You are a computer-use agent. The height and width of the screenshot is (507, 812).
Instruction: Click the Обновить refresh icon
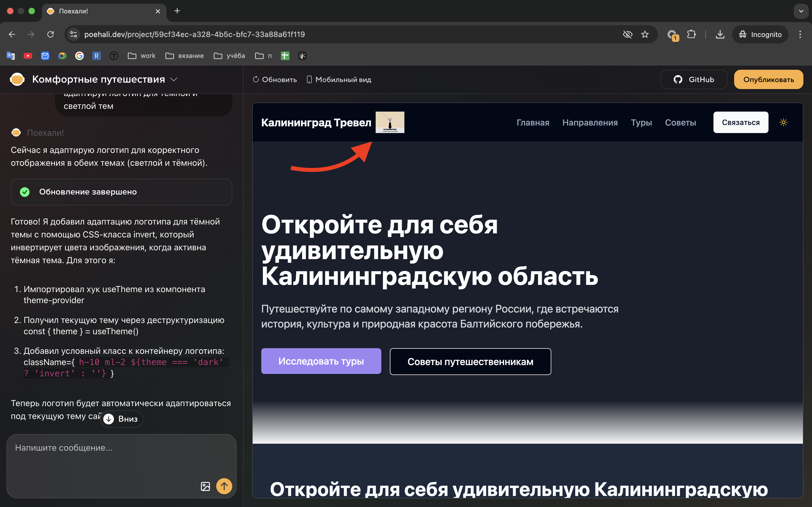[x=256, y=79]
